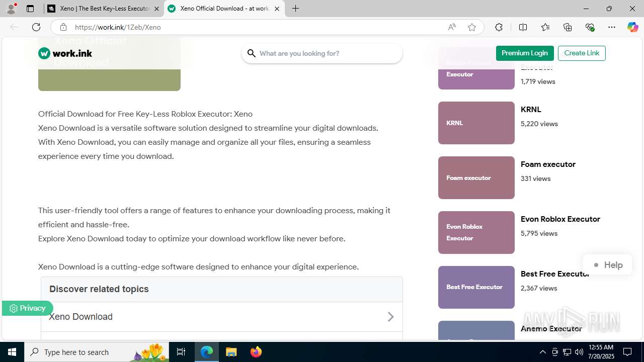The height and width of the screenshot is (362, 644).
Task: Open Edge Settings and more menu
Action: pos(612,27)
